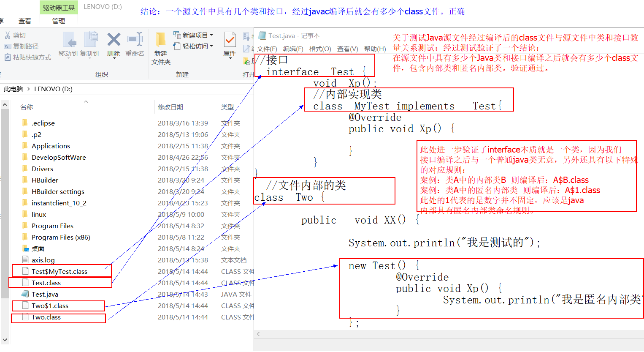The width and height of the screenshot is (644, 352).
Task: Open Notepad Format (格式) menu
Action: [320, 49]
